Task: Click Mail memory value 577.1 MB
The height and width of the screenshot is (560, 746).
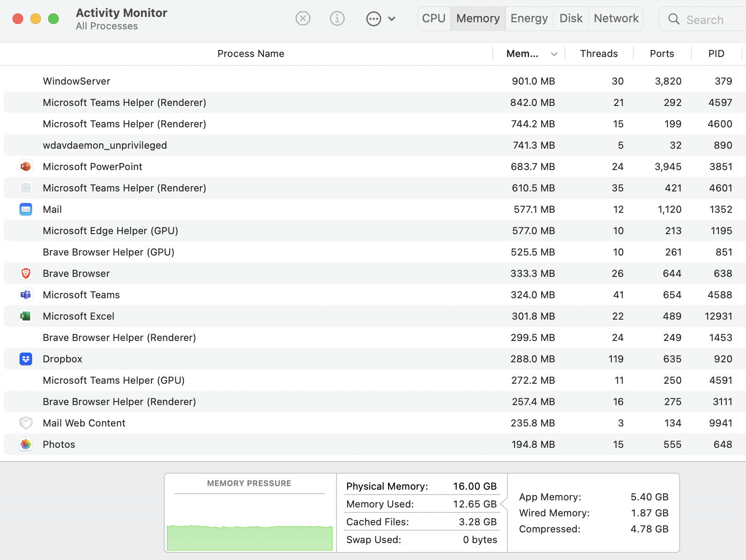Action: pos(534,210)
